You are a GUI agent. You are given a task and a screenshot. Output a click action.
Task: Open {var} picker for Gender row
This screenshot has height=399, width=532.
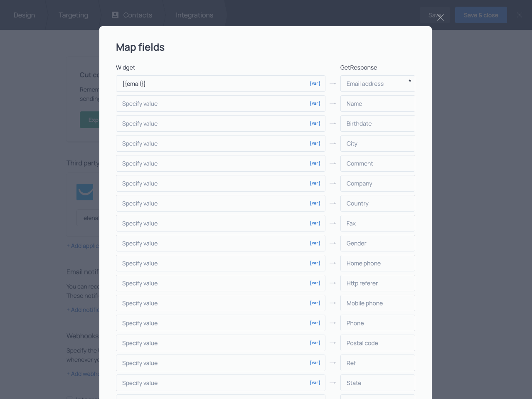(x=315, y=243)
